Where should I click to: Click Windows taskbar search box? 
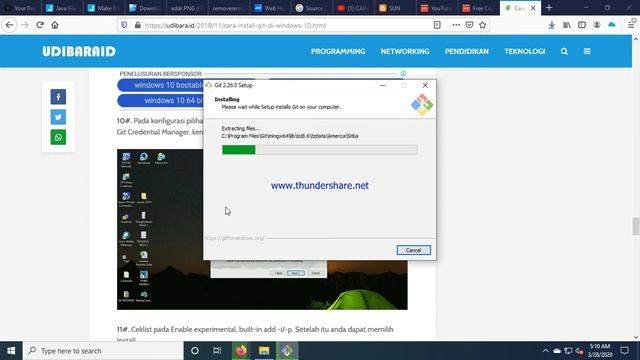(x=103, y=351)
